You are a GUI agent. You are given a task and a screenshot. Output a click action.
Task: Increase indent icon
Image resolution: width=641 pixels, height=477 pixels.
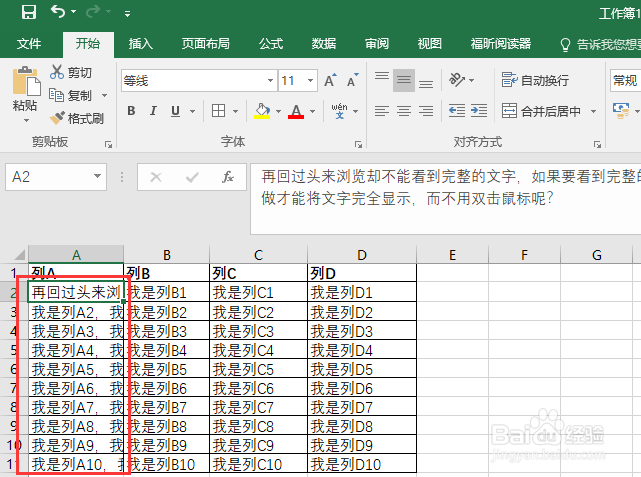(479, 111)
